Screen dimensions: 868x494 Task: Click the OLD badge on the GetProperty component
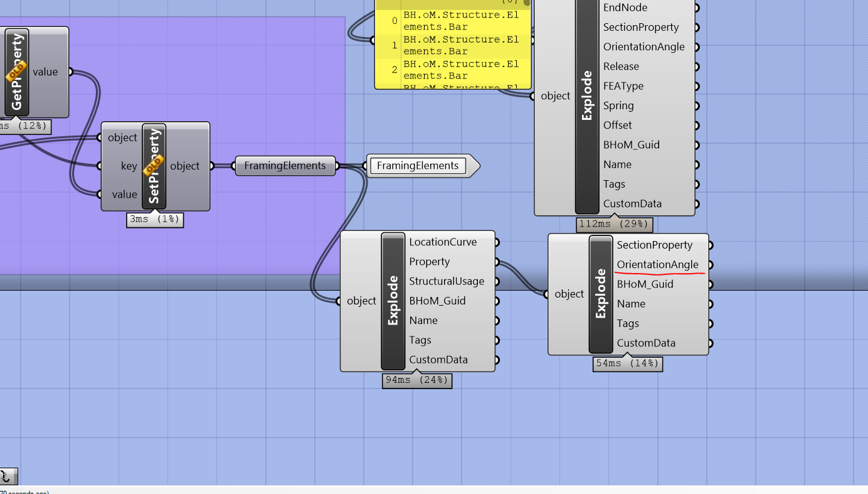[15, 72]
